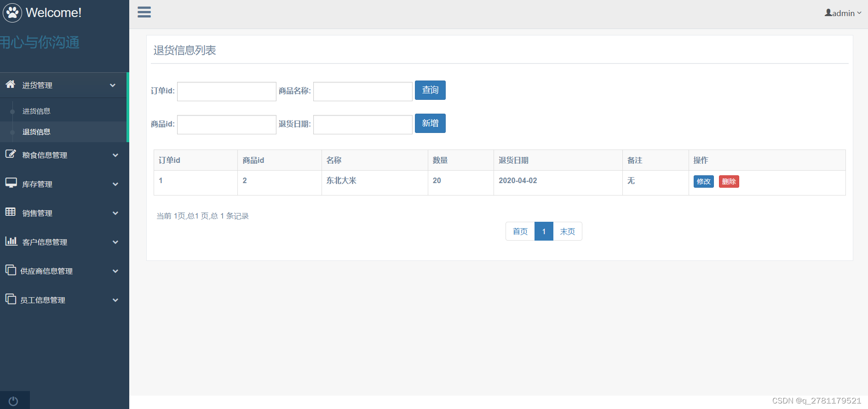Click the 新增 add button

[430, 123]
